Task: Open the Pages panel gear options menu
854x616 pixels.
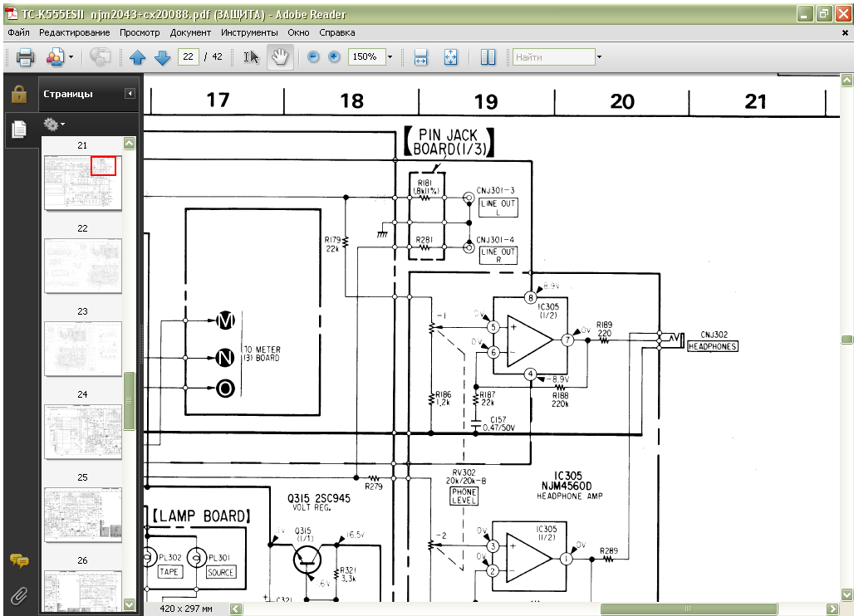Action: (x=54, y=125)
